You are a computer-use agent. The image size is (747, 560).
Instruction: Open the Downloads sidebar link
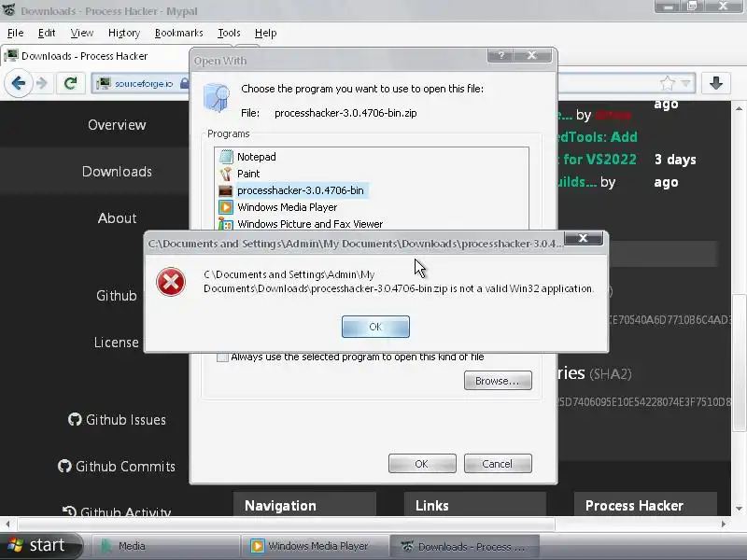117,172
